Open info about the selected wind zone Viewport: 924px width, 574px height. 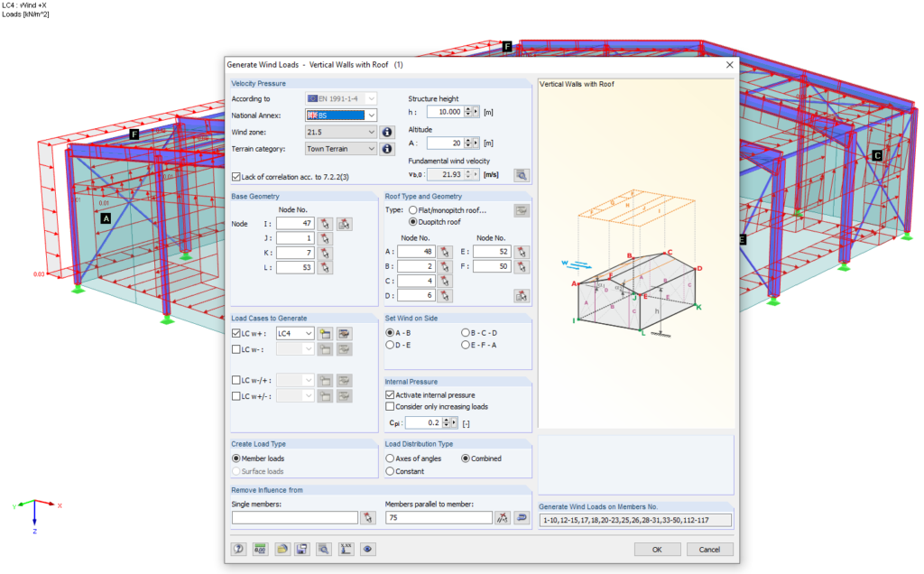(x=386, y=132)
